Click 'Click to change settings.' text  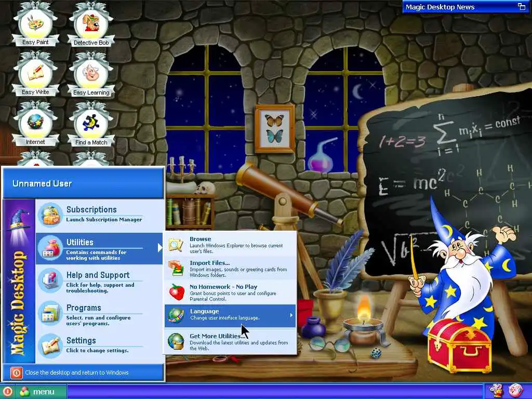click(97, 351)
